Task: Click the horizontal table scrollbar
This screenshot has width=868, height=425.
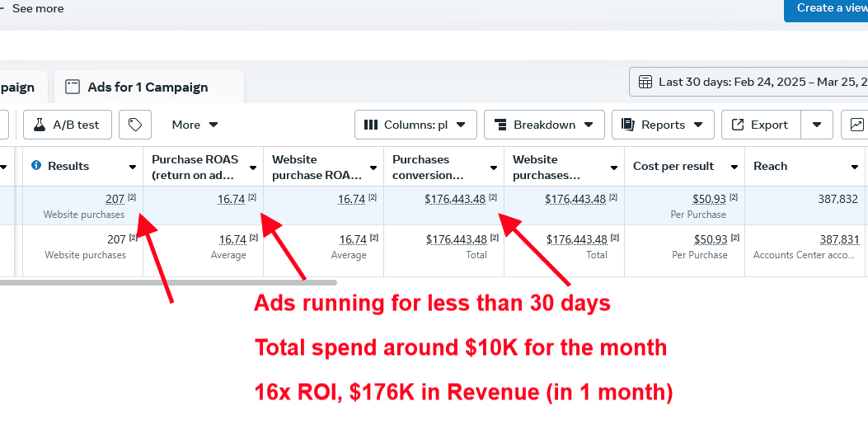Action: 168,282
